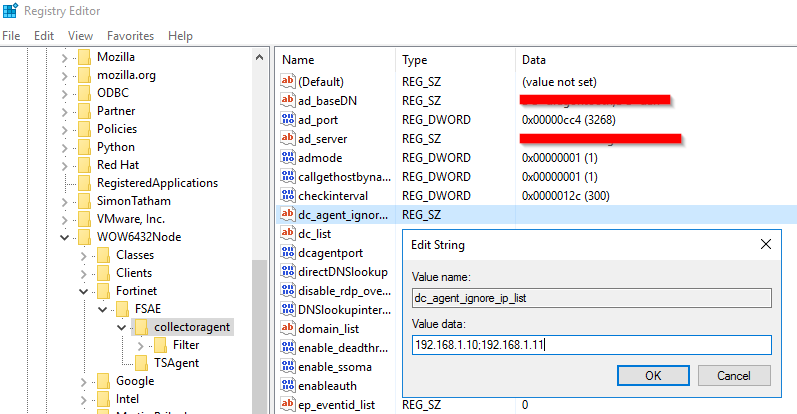This screenshot has width=797, height=414.
Task: Click the ad_baseDN string value icon
Action: 289,101
